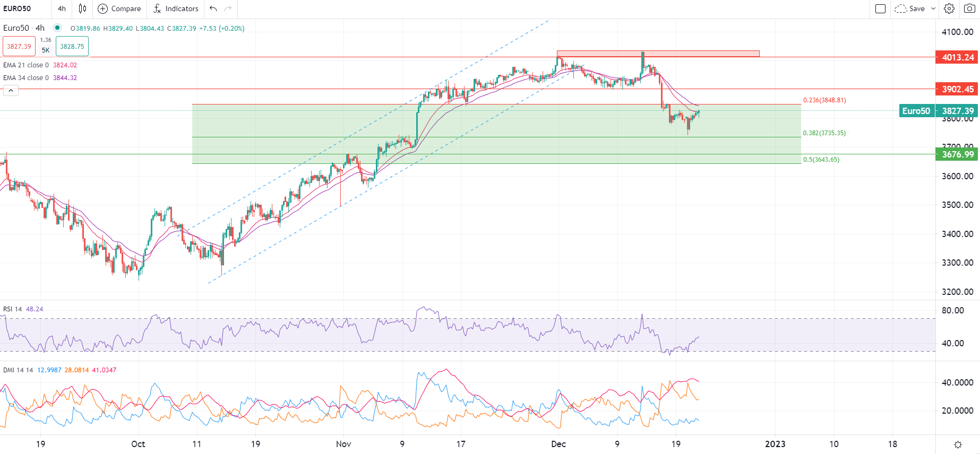Viewport: 980px width, 454px height.
Task: Click the red 4013.24 price axis label
Action: (957, 57)
